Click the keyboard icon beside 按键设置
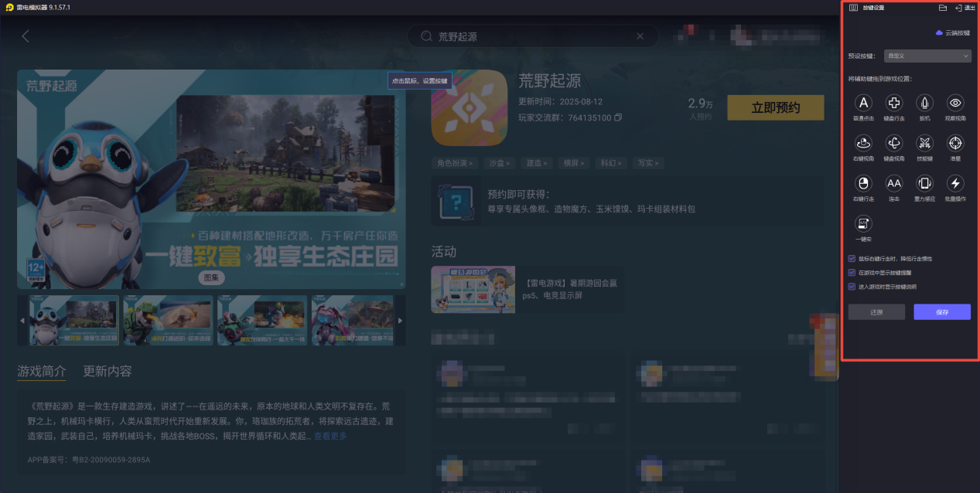 click(854, 8)
